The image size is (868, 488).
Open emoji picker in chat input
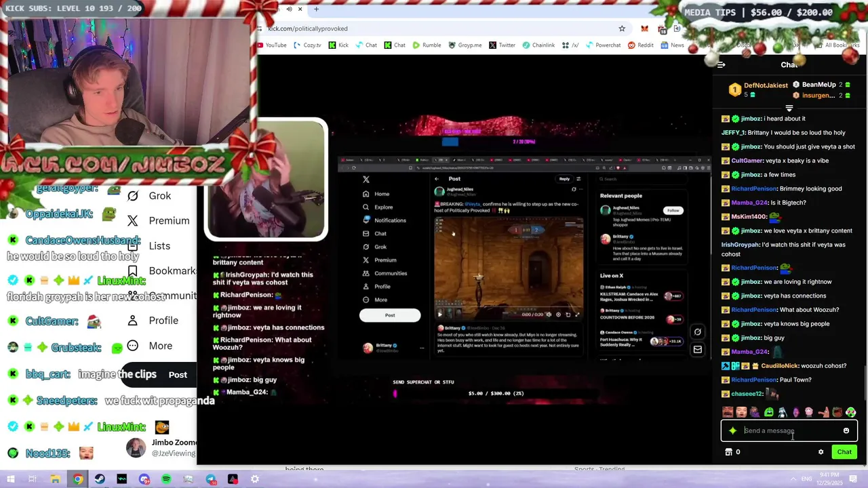coord(846,430)
